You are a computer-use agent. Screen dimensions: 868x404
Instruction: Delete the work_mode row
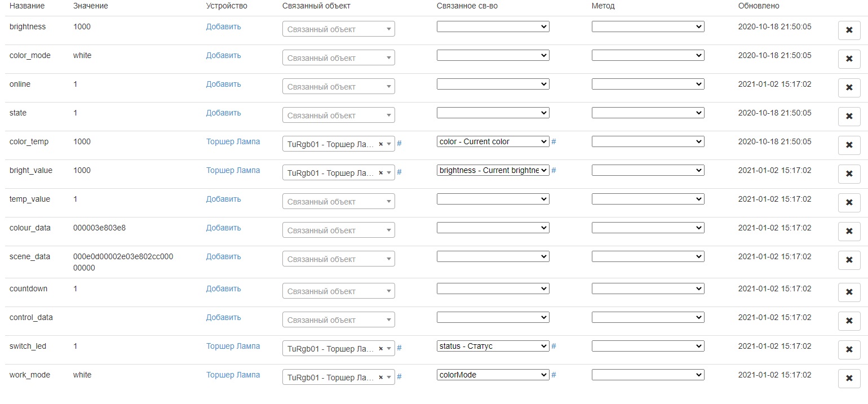coord(849,379)
